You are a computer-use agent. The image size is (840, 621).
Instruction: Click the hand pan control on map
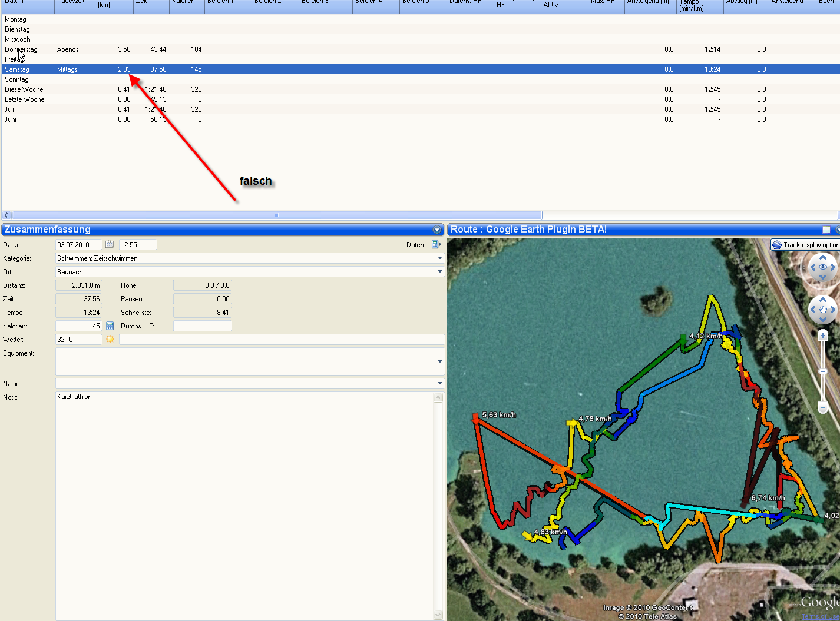point(823,310)
